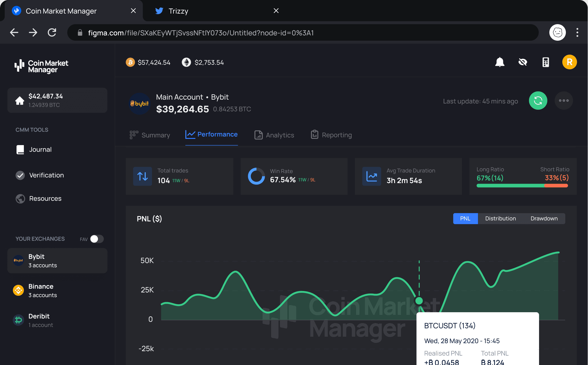Close the Trizzy tab
The image size is (588, 365).
point(276,11)
